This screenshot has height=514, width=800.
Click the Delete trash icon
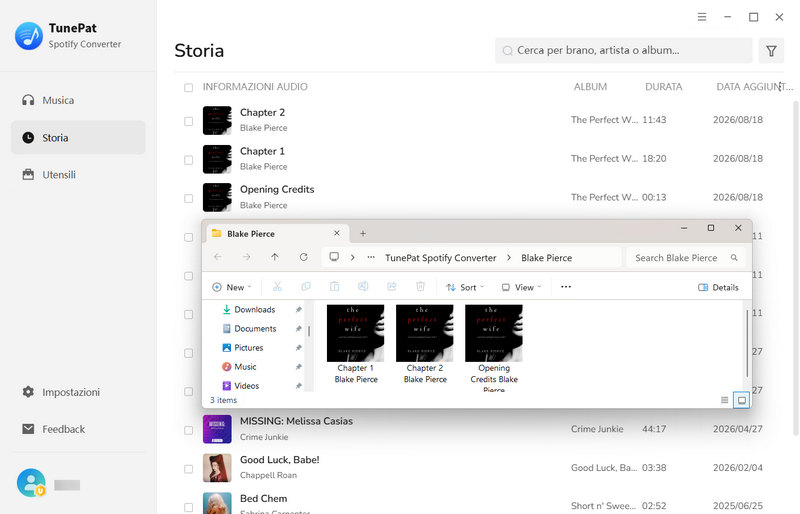(420, 287)
